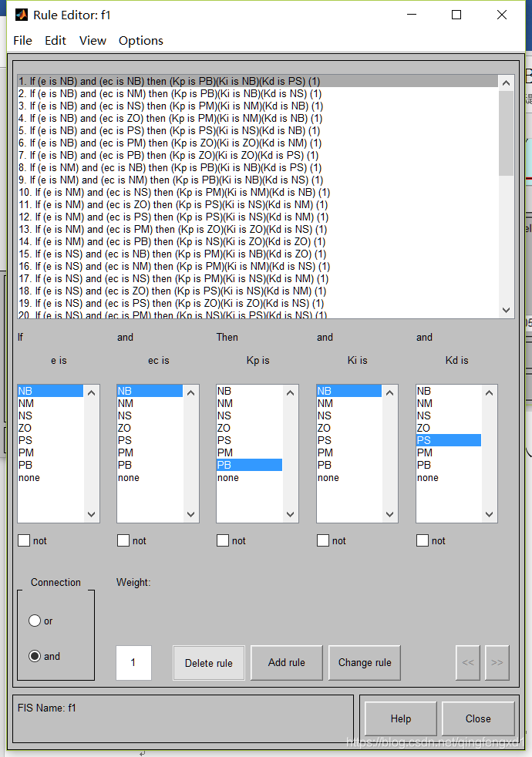This screenshot has width=532, height=757.
Task: Select PM in the ec is list
Action: [x=150, y=453]
